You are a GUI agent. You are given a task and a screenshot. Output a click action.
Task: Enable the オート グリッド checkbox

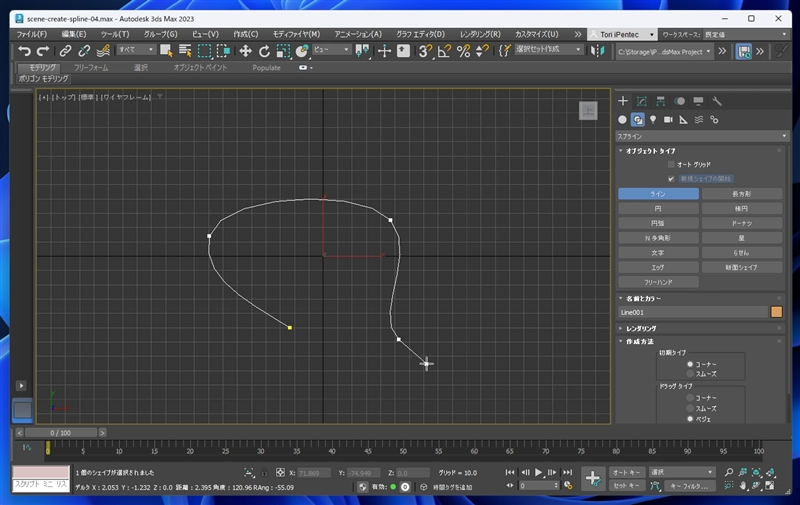coord(671,164)
